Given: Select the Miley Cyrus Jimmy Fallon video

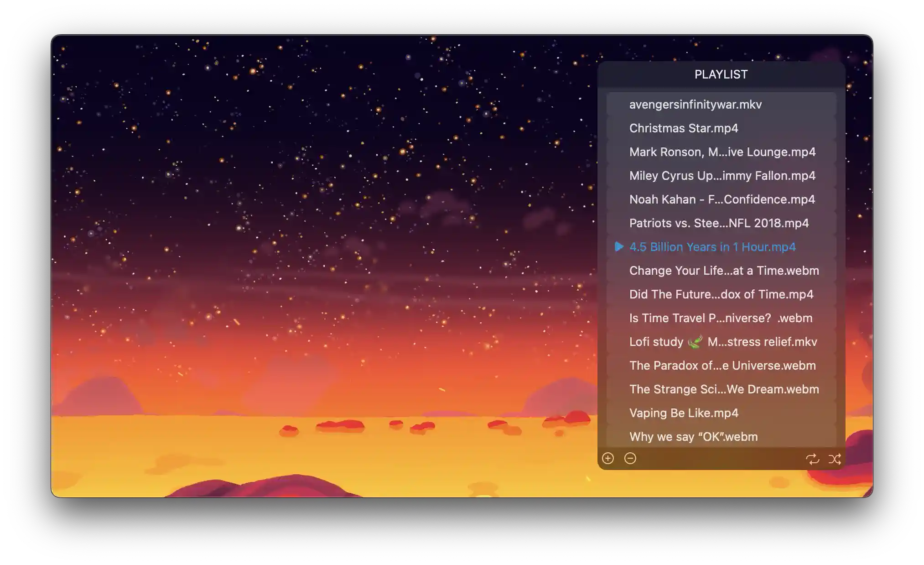Looking at the screenshot, I should pos(721,176).
